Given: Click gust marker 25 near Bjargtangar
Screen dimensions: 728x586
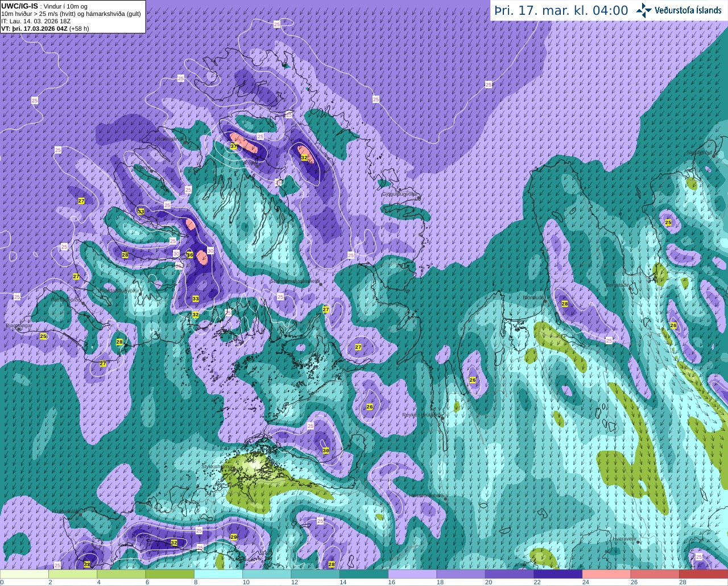Looking at the screenshot, I should pos(43,336).
